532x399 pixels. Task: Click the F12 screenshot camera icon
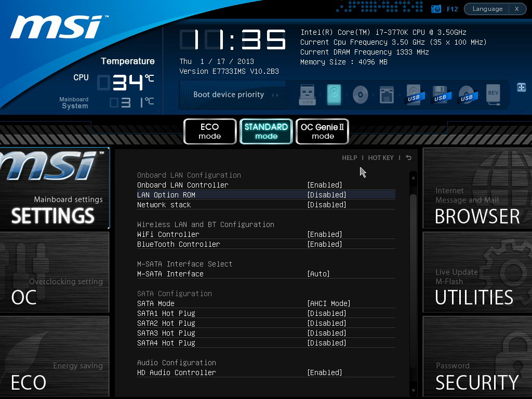[436, 9]
